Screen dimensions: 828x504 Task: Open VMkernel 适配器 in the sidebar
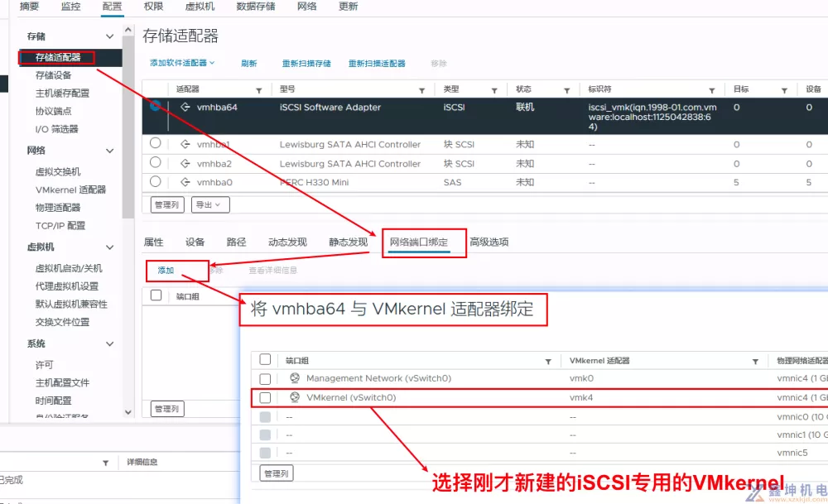coord(70,190)
